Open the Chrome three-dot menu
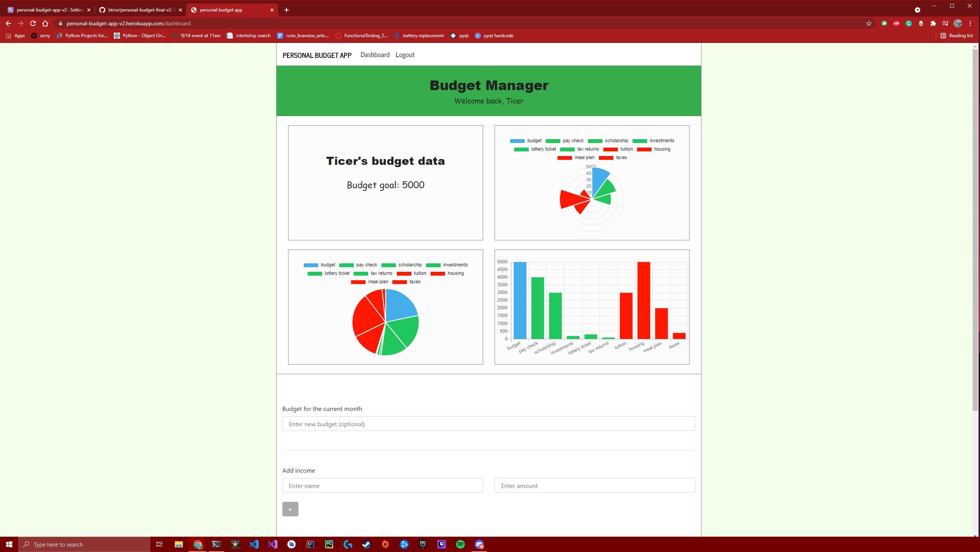Screen dimensions: 980x552 pyautogui.click(x=970, y=23)
